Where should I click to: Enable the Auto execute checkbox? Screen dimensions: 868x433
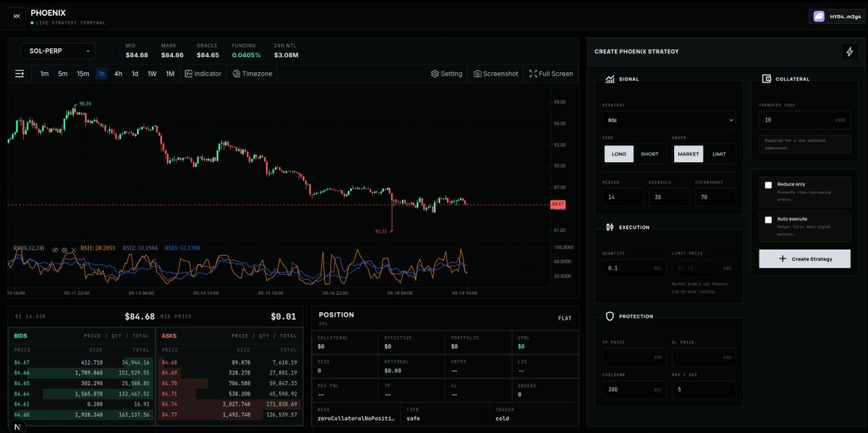click(769, 219)
